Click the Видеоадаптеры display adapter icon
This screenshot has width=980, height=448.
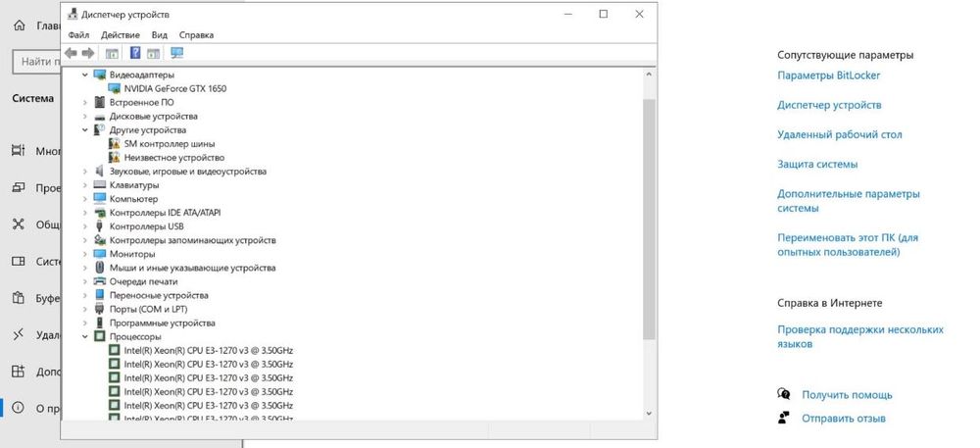click(99, 75)
